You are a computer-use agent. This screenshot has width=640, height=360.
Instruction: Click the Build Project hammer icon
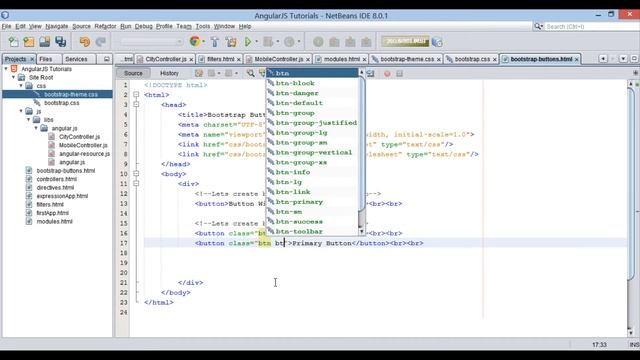click(x=215, y=42)
